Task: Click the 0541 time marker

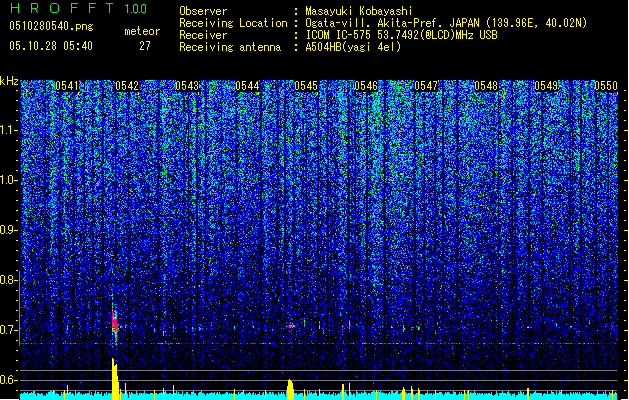Action: pyautogui.click(x=67, y=86)
